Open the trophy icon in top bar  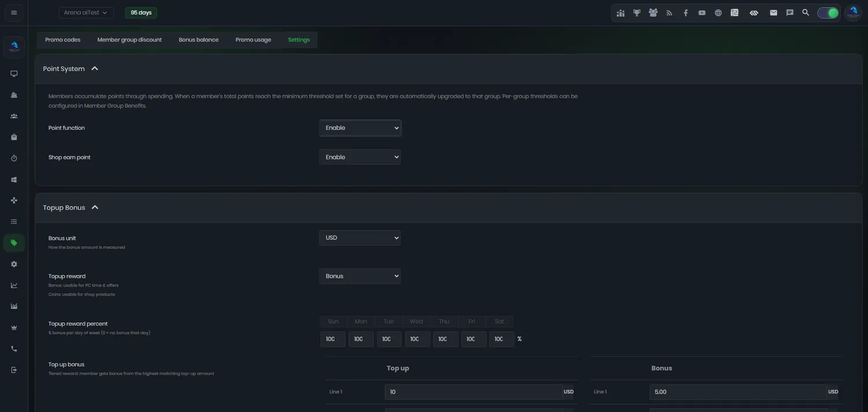click(x=637, y=13)
